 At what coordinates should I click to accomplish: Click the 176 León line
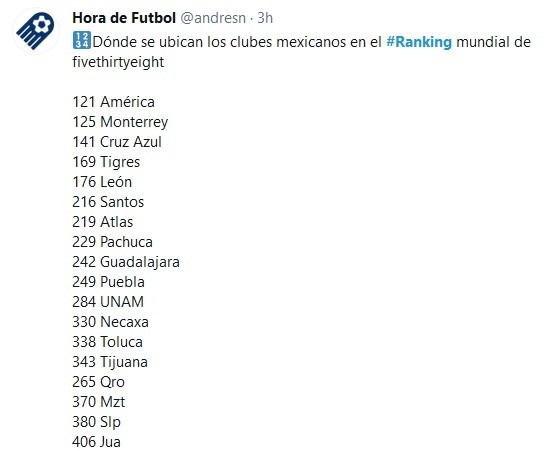pyautogui.click(x=102, y=182)
